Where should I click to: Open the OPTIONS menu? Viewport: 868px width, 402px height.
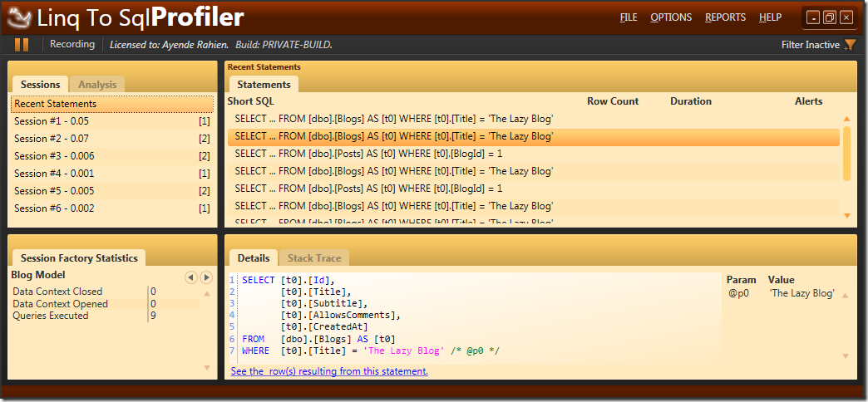671,17
